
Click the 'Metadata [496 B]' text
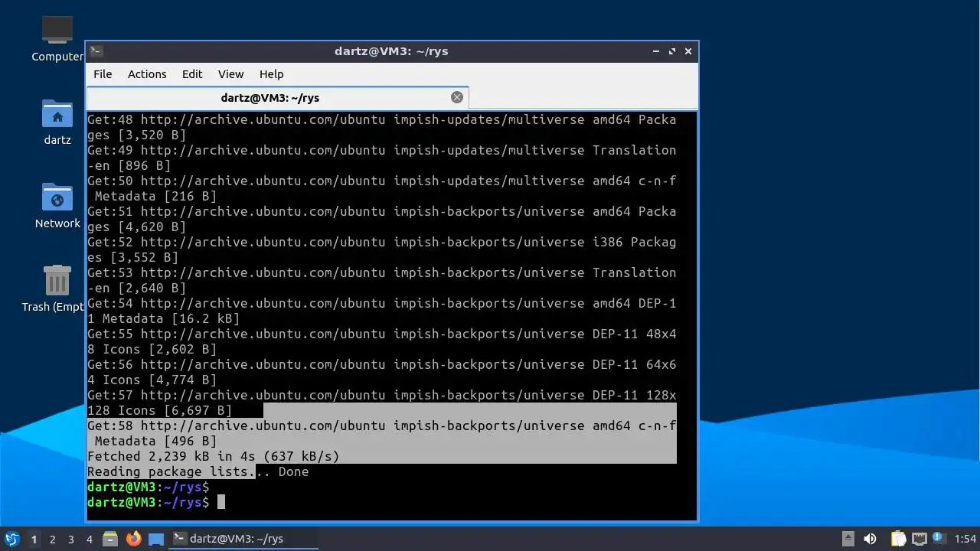coord(156,441)
